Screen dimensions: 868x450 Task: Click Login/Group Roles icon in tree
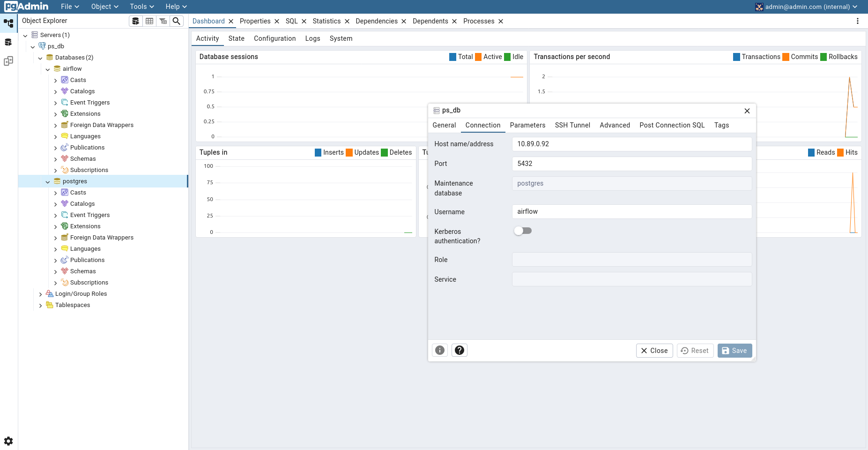click(x=50, y=293)
